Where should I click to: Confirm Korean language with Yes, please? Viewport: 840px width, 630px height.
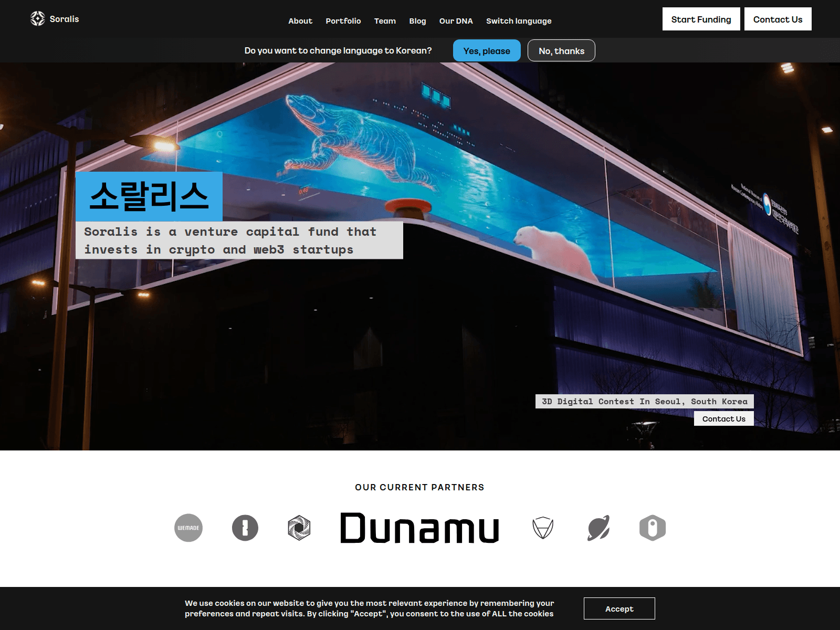coord(487,51)
